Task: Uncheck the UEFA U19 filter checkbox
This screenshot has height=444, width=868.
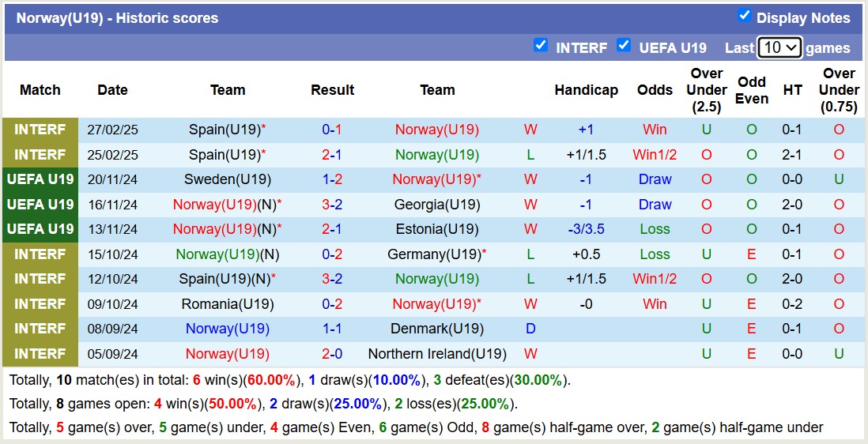Action: pyautogui.click(x=624, y=45)
